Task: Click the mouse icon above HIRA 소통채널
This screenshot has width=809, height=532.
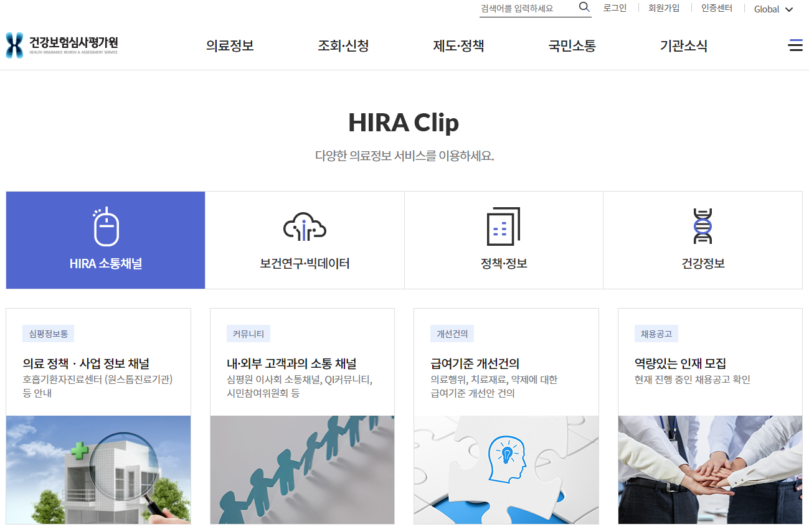Action: [x=106, y=226]
